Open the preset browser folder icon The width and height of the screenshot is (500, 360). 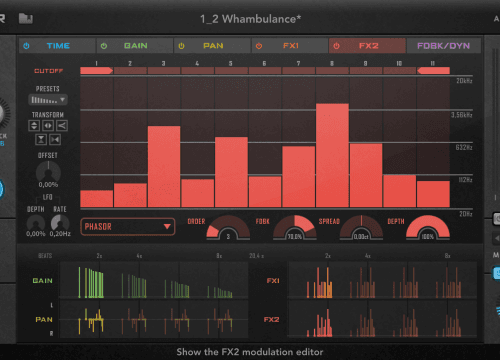pos(26,19)
